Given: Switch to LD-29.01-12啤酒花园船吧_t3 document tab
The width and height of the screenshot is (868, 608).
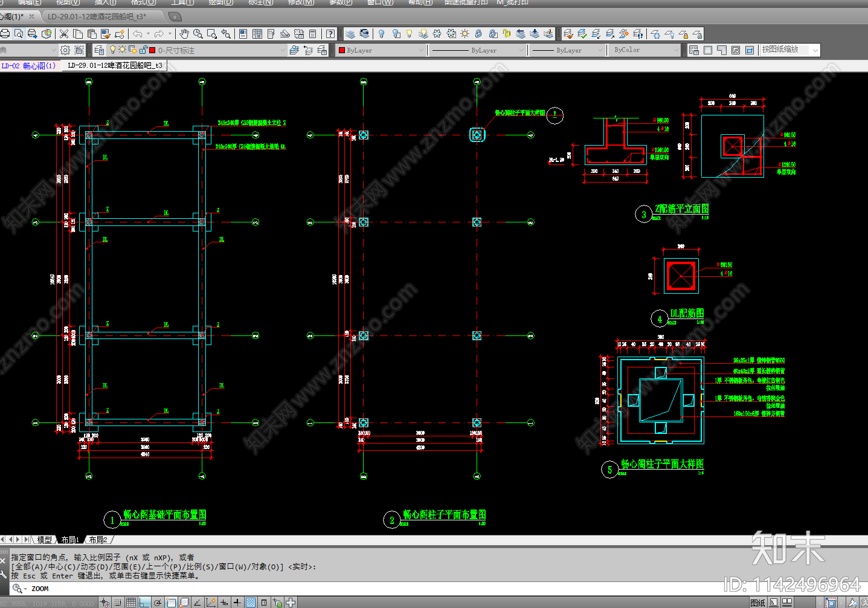Looking at the screenshot, I should tap(115, 65).
